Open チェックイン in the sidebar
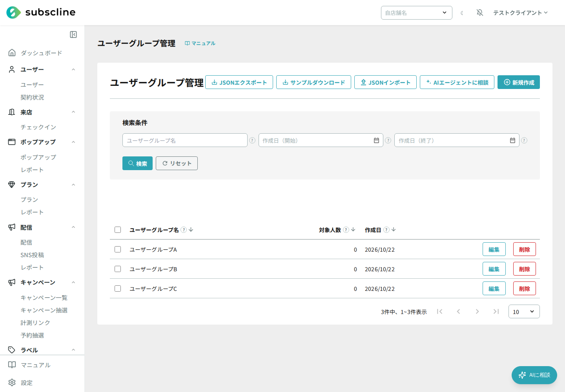Image resolution: width=565 pixels, height=392 pixels. (x=38, y=127)
